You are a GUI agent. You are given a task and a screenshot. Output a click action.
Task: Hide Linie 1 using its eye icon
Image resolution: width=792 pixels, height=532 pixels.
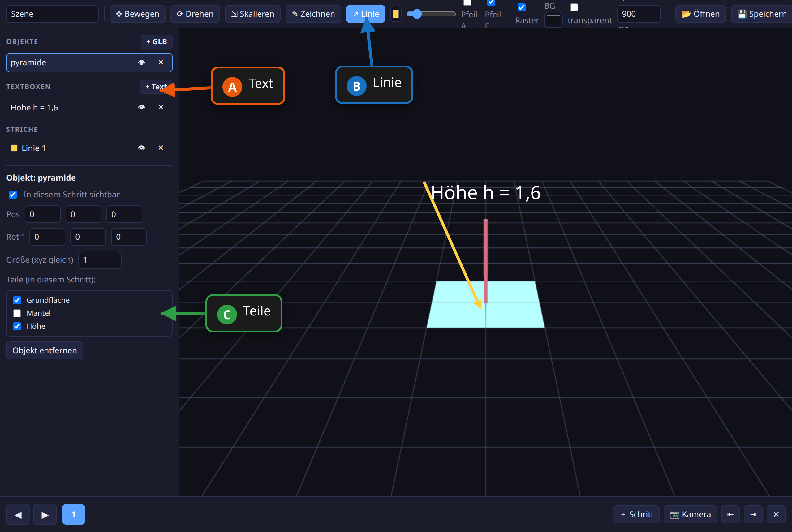141,148
